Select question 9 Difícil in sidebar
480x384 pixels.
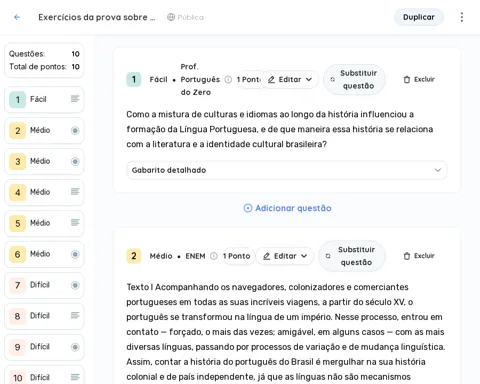(x=44, y=347)
